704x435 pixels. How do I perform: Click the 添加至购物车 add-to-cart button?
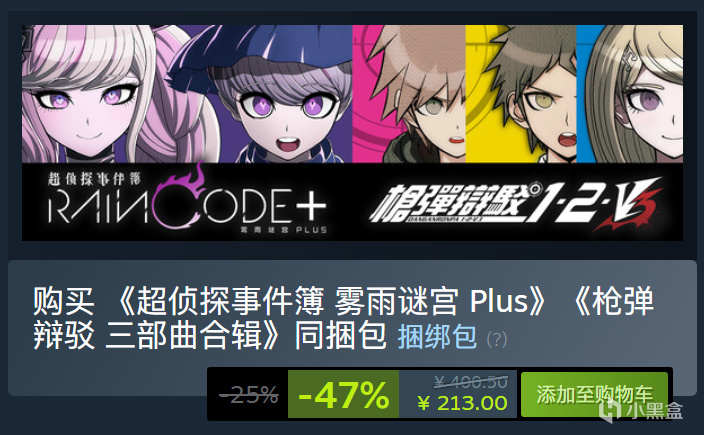tap(594, 394)
